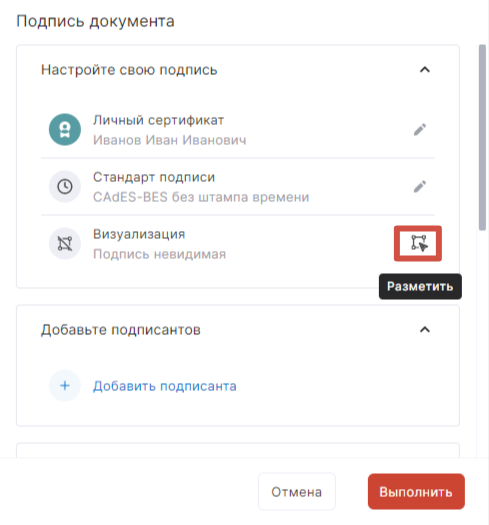The width and height of the screenshot is (489, 525).
Task: Click the Разметить visualization placement icon
Action: [x=418, y=243]
